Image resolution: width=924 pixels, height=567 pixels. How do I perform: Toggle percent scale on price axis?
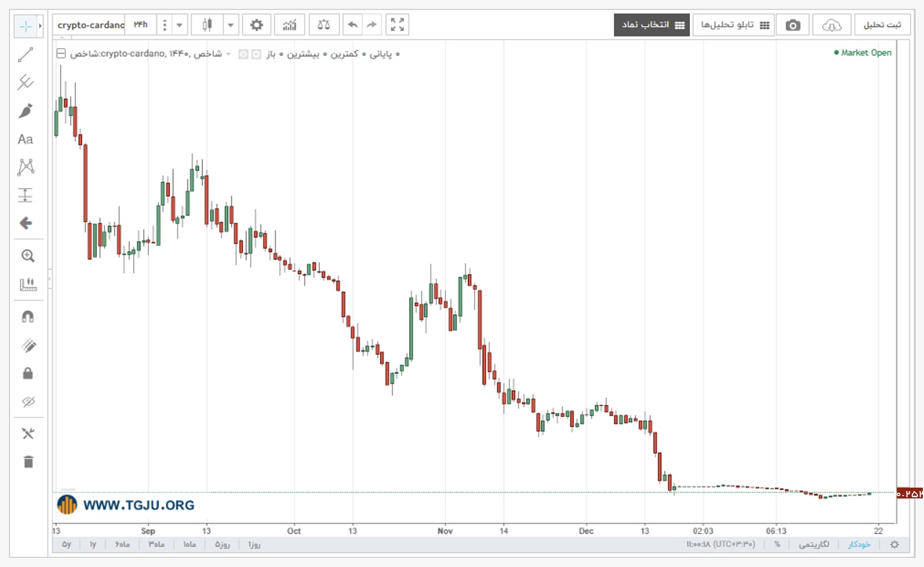(x=777, y=544)
